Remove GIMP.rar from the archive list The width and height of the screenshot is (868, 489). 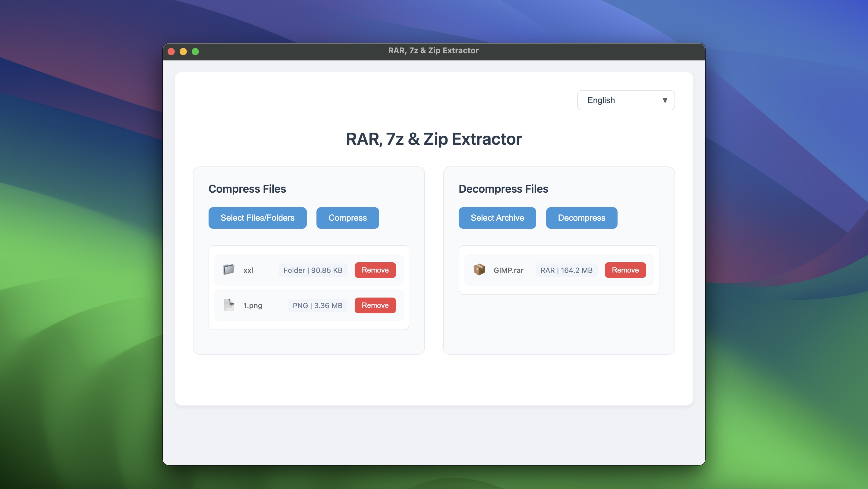pos(625,270)
